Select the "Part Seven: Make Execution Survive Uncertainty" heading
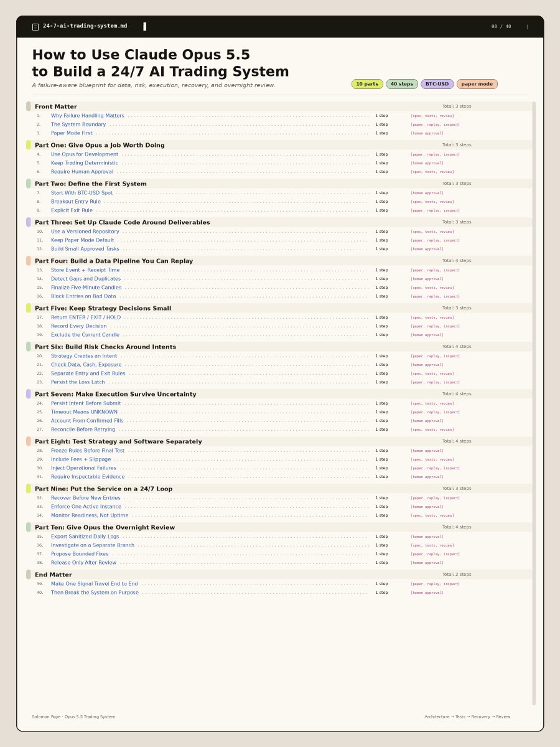 click(116, 395)
